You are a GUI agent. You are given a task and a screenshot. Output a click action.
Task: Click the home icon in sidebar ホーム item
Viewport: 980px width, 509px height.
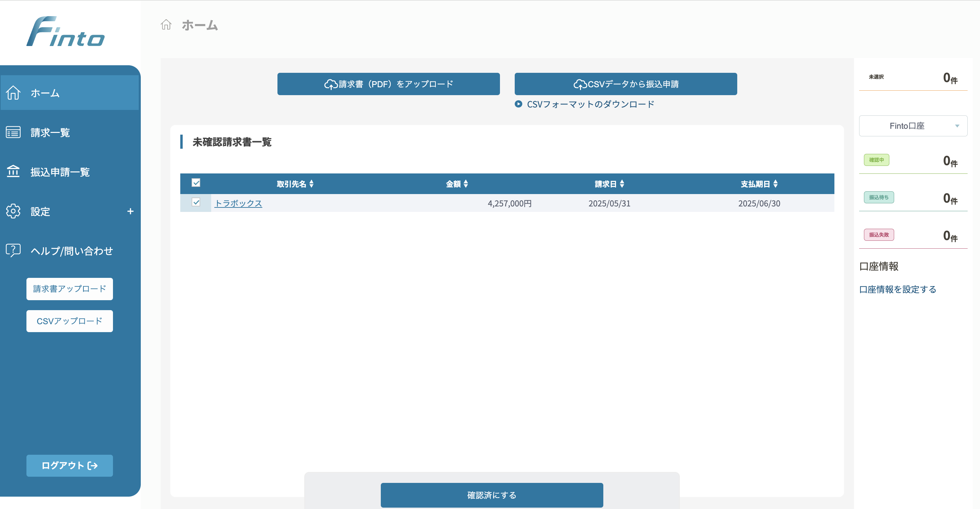pyautogui.click(x=13, y=93)
